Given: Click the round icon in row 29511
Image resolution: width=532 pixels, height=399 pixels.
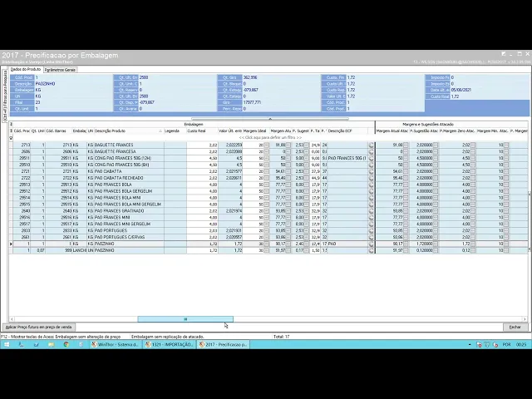Looking at the screenshot, I should [x=372, y=158].
